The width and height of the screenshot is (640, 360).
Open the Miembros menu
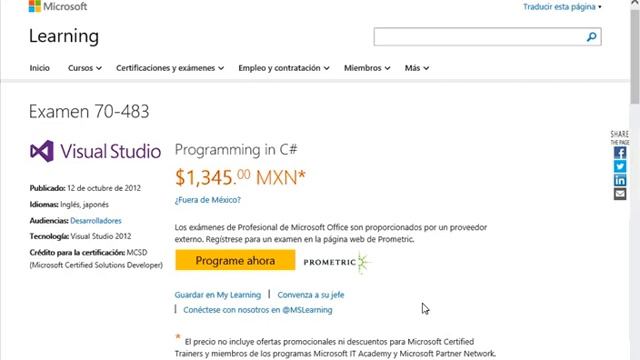[367, 68]
